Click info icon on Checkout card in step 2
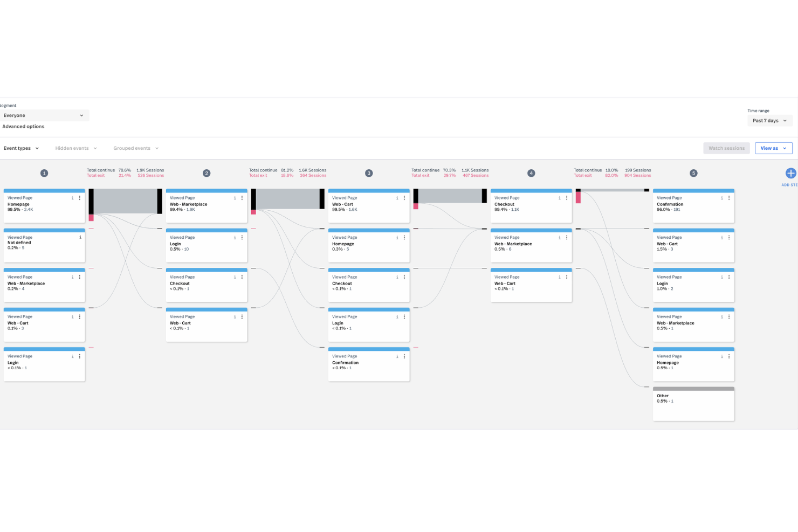This screenshot has height=532, width=798. 235,277
